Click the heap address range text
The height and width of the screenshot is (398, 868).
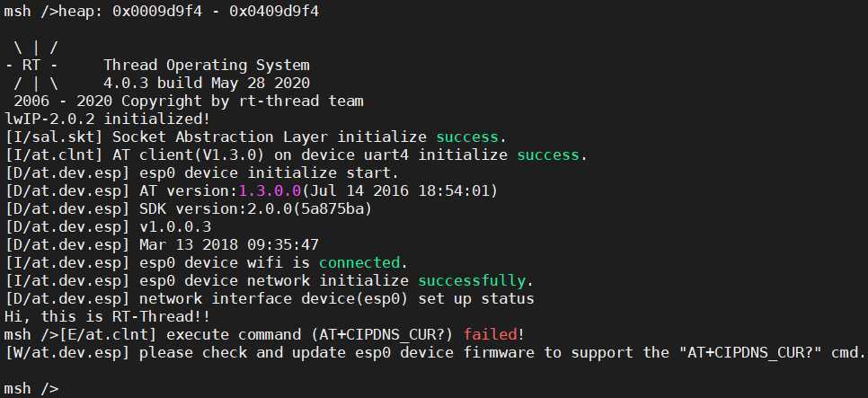(216, 12)
